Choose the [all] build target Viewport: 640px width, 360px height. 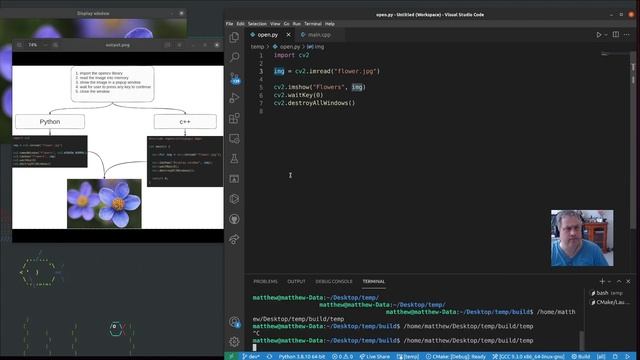coord(601,356)
